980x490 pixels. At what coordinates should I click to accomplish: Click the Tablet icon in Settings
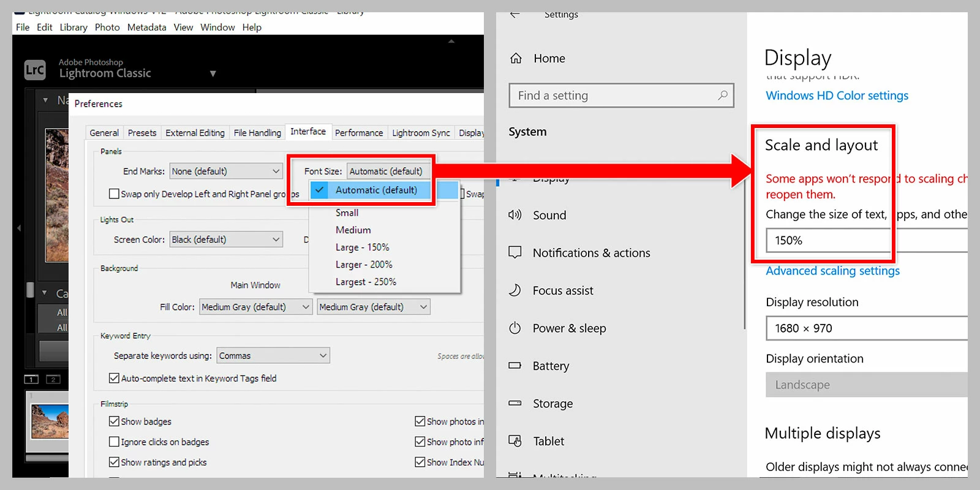[515, 440]
